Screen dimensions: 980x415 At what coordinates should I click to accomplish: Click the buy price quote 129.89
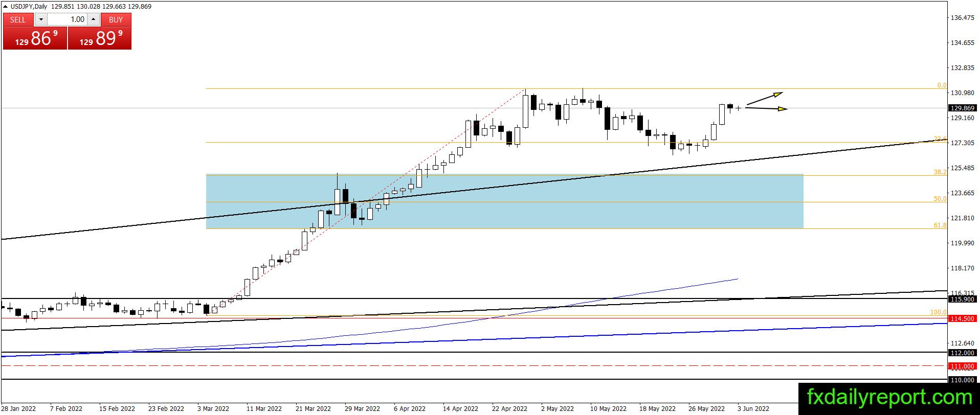(x=100, y=38)
